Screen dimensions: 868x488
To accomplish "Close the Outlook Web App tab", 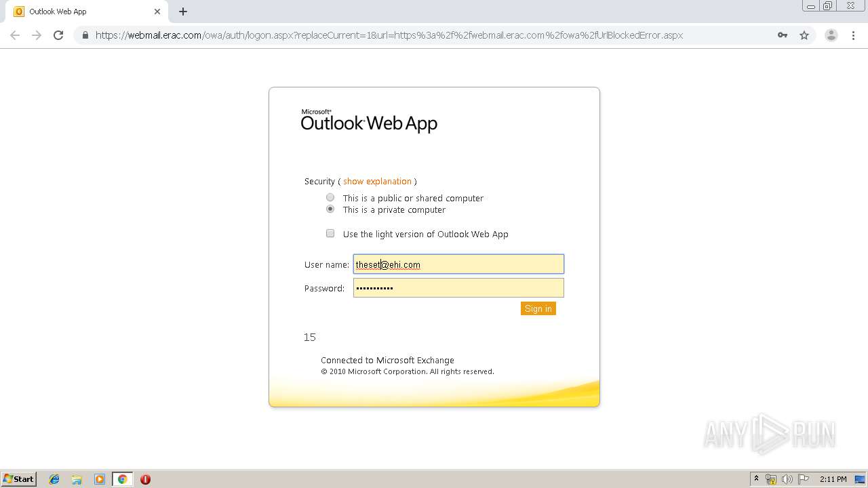I will click(157, 12).
